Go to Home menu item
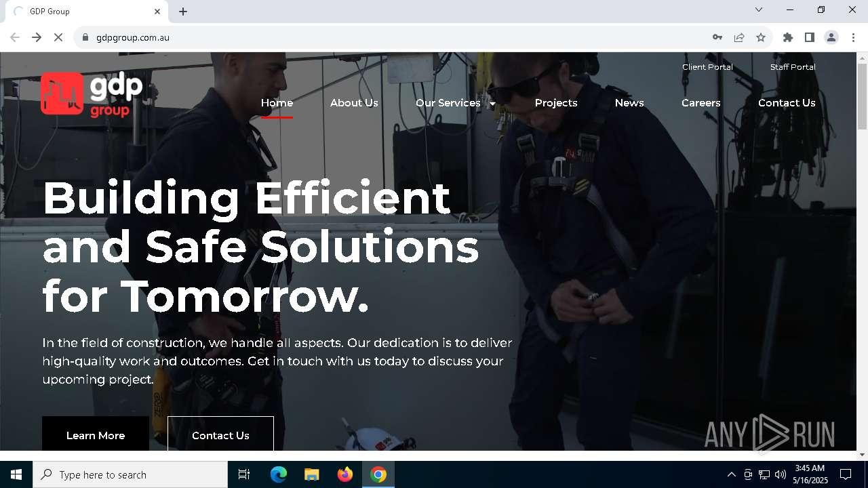Screen dimensions: 868x488 [277, 103]
